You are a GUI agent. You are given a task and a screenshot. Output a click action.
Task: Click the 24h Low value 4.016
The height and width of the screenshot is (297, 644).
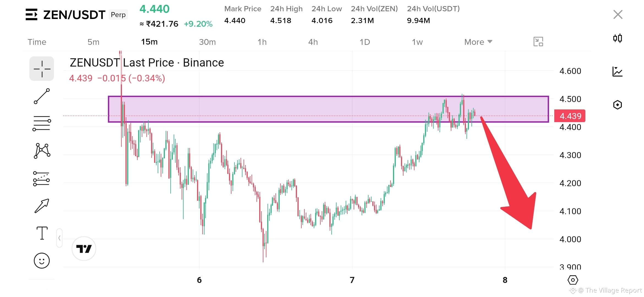pyautogui.click(x=322, y=21)
